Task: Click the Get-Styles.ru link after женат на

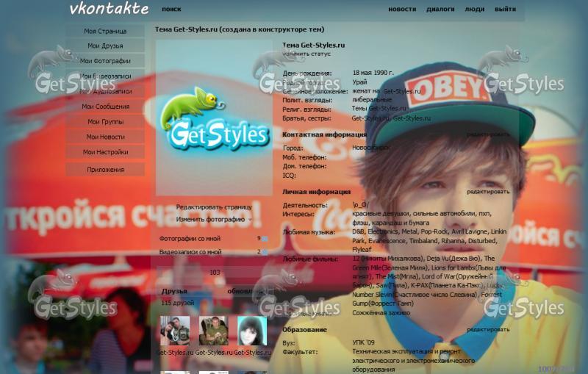Action: (401, 91)
